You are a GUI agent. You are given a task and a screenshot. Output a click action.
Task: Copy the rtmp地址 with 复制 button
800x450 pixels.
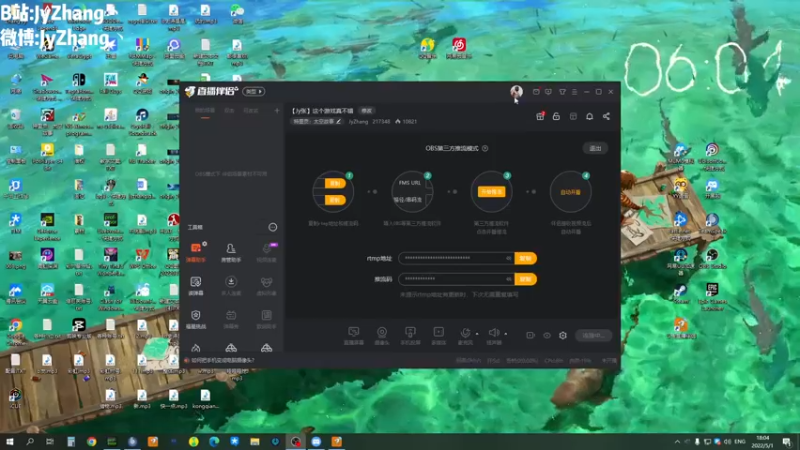(526, 258)
